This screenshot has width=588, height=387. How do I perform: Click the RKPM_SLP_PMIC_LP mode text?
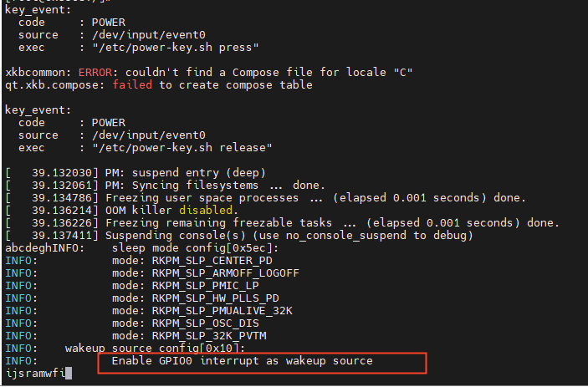pos(206,286)
